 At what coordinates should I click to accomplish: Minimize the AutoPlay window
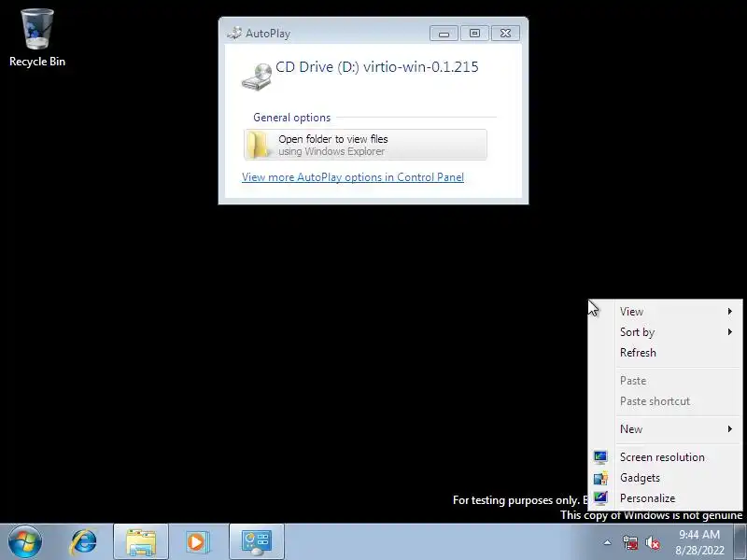pos(444,34)
